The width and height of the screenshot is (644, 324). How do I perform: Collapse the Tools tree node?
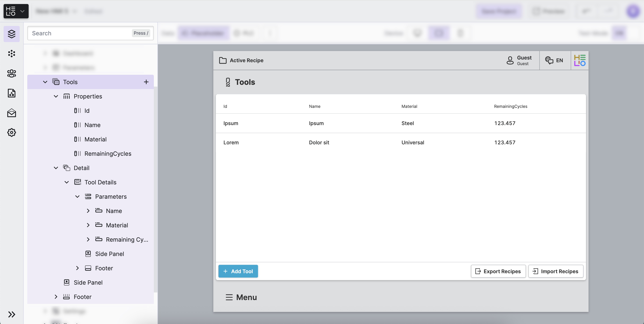coord(45,82)
